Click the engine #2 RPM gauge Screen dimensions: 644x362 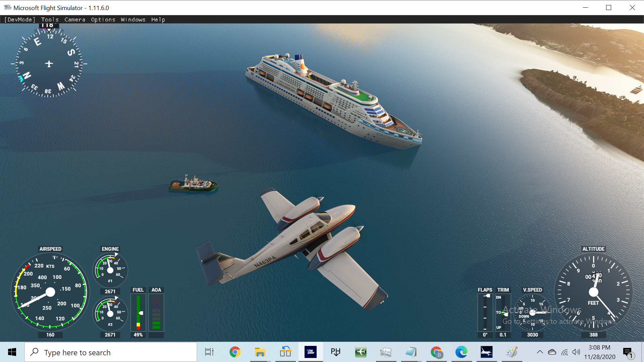(x=110, y=314)
